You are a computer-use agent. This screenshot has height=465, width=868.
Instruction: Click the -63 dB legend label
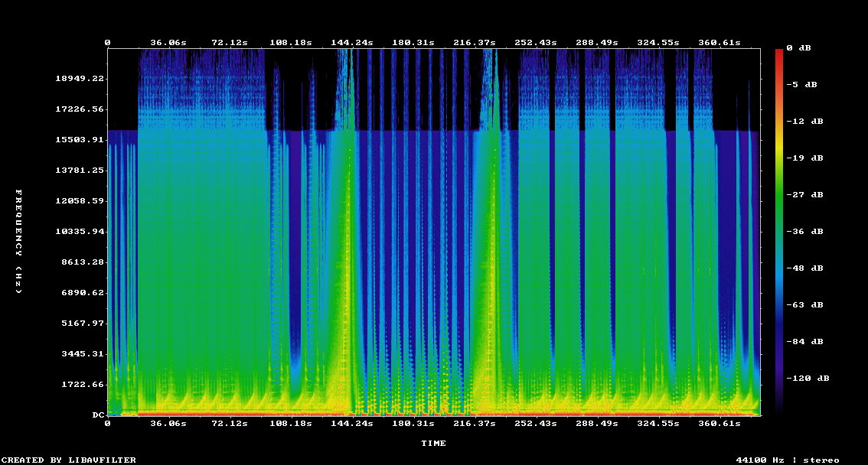tap(808, 305)
